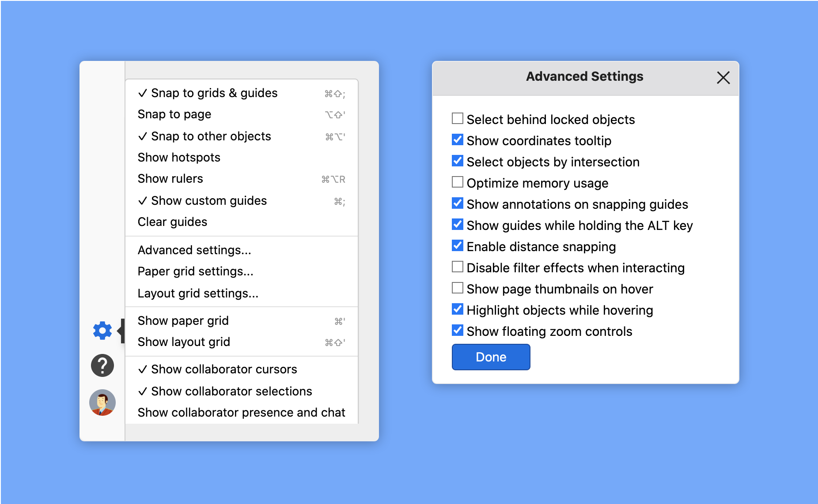
Task: Uncheck Show coordinates tooltip
Action: 458,139
